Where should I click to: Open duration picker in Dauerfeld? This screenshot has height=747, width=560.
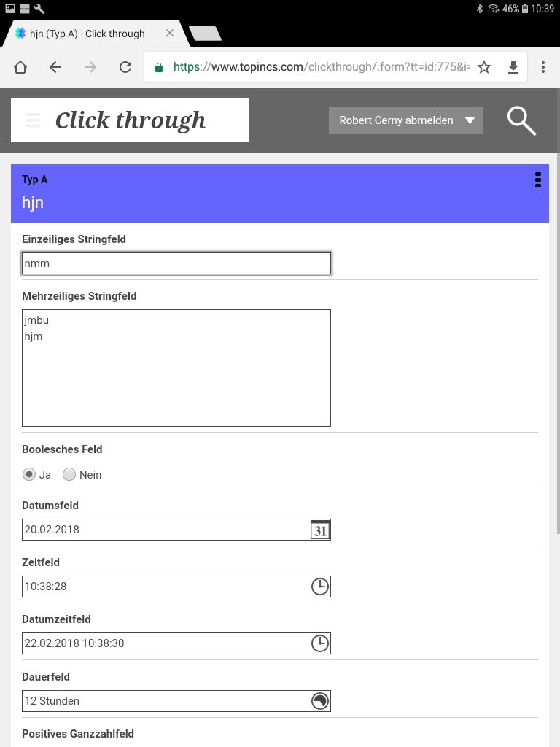click(320, 701)
